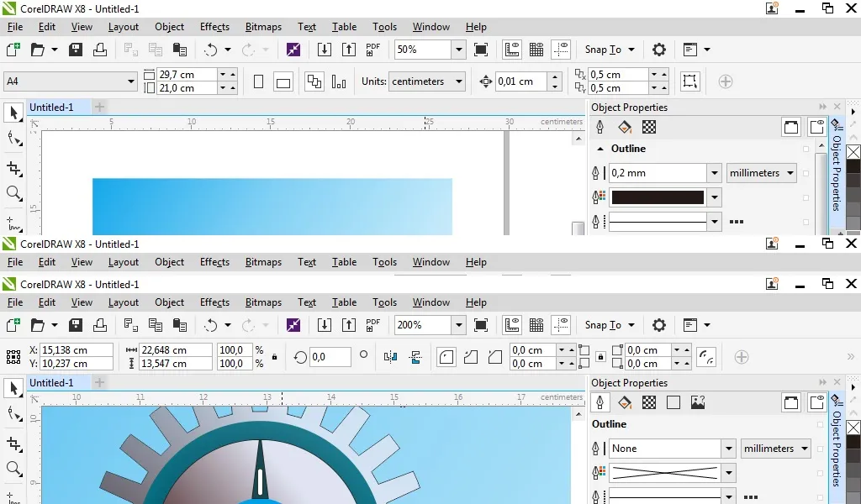
Task: Select Landscape orientation in top property bar
Action: (x=283, y=83)
